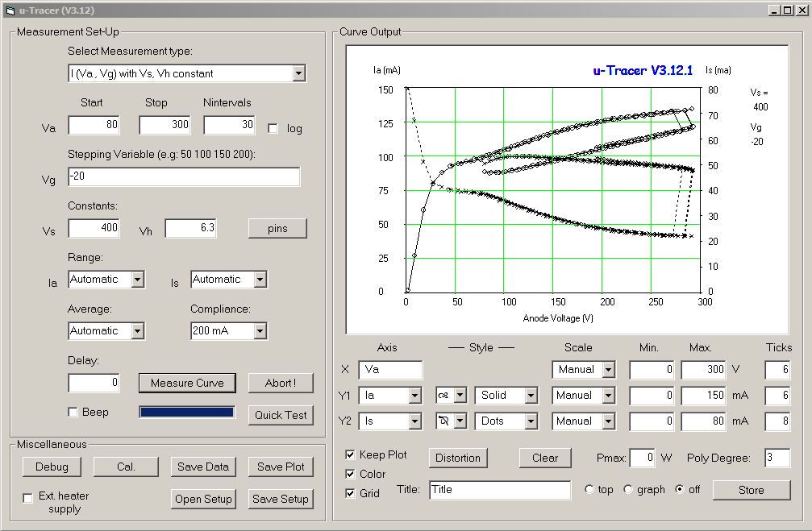Viewport: 812px width, 531px height.
Task: Open Y2 line style Dots dropdown
Action: point(531,421)
